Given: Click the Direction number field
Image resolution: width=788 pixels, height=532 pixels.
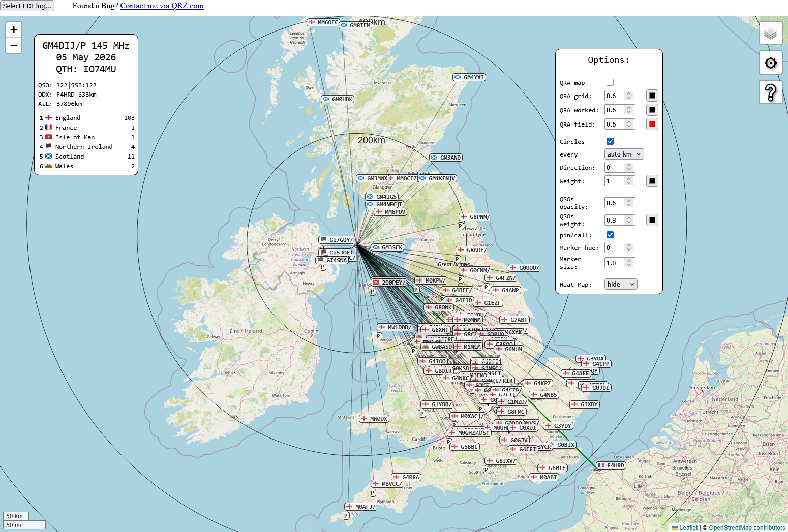Looking at the screenshot, I should [x=620, y=167].
